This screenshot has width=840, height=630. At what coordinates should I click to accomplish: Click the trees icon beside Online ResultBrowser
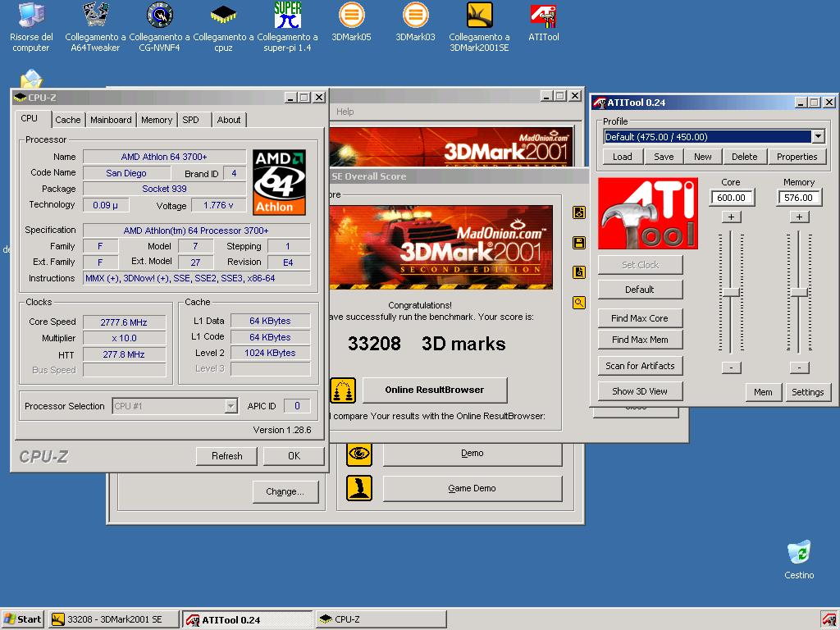click(x=343, y=390)
